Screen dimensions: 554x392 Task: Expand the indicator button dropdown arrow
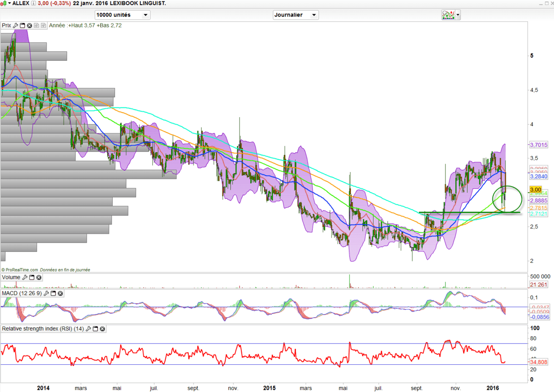[x=458, y=15]
